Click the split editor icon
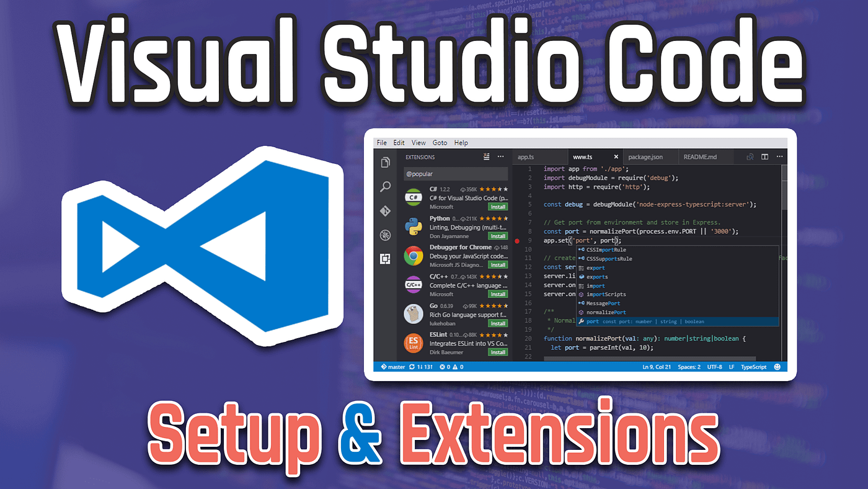This screenshot has width=868, height=489. click(765, 157)
